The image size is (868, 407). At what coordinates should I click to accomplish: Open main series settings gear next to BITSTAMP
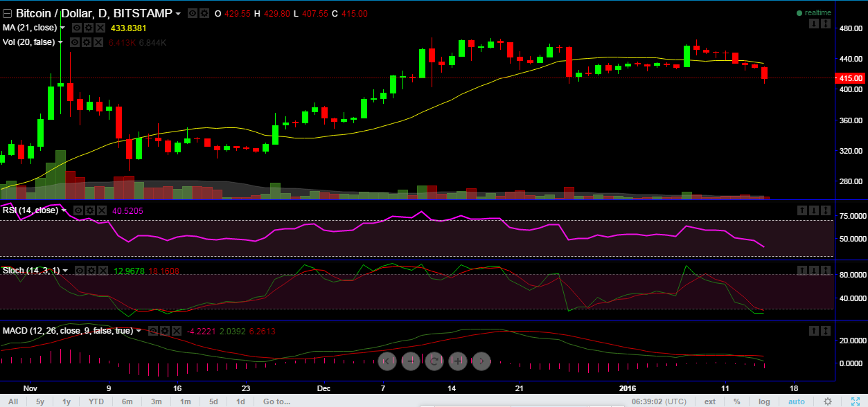pyautogui.click(x=203, y=14)
